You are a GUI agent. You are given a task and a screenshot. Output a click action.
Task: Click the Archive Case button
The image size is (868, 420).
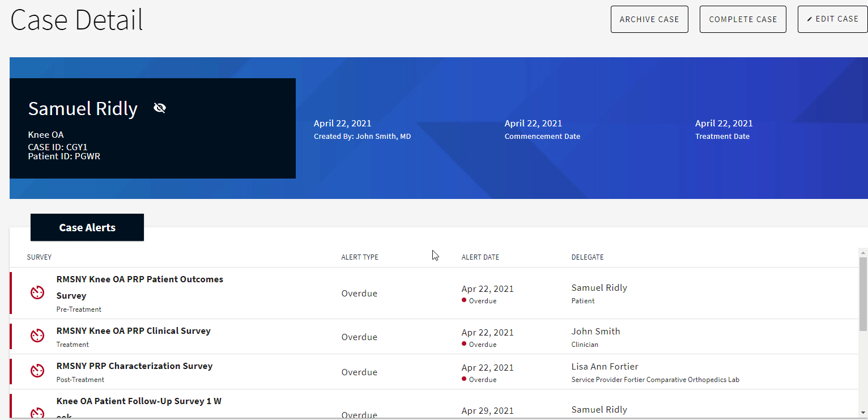point(649,19)
